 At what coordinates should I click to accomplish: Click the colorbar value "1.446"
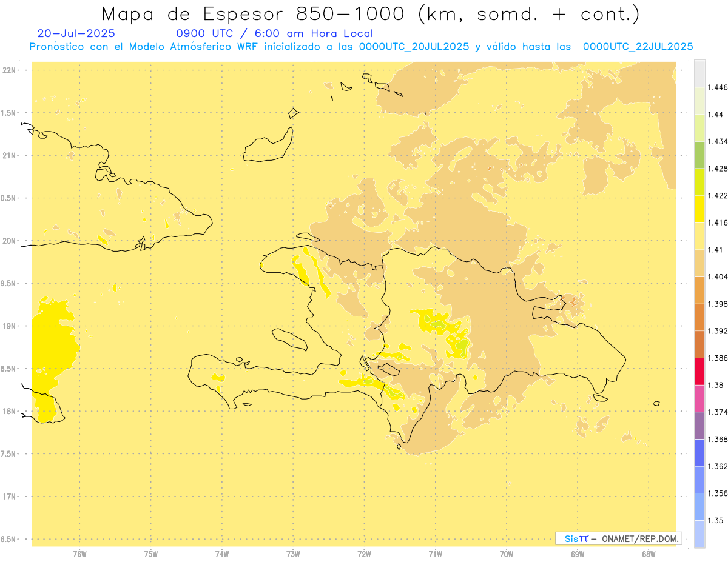pyautogui.click(x=718, y=87)
